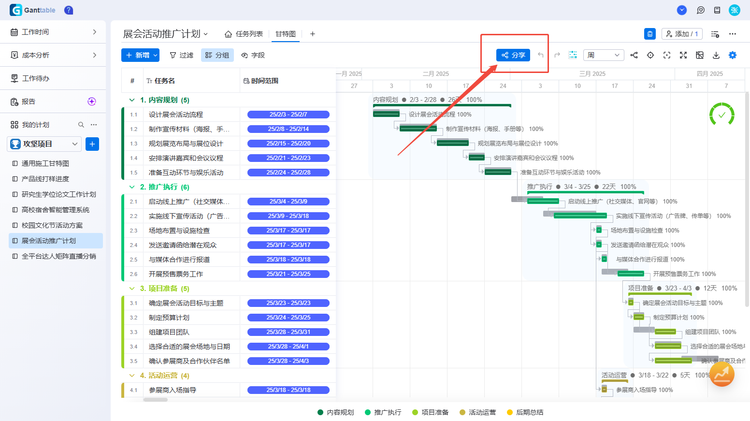Viewport: 750px width, 421px height.
Task: Search plans with 我的计划 magnifier icon
Action: [x=81, y=125]
